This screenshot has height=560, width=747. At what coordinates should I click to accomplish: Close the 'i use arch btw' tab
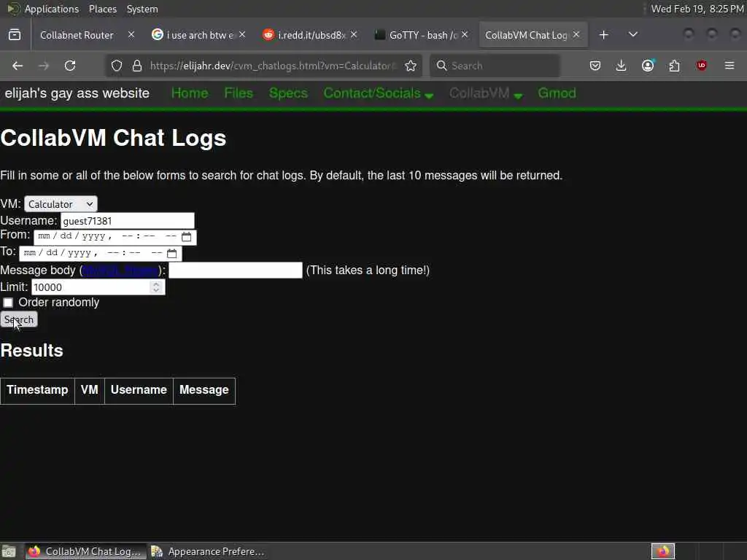tap(242, 35)
